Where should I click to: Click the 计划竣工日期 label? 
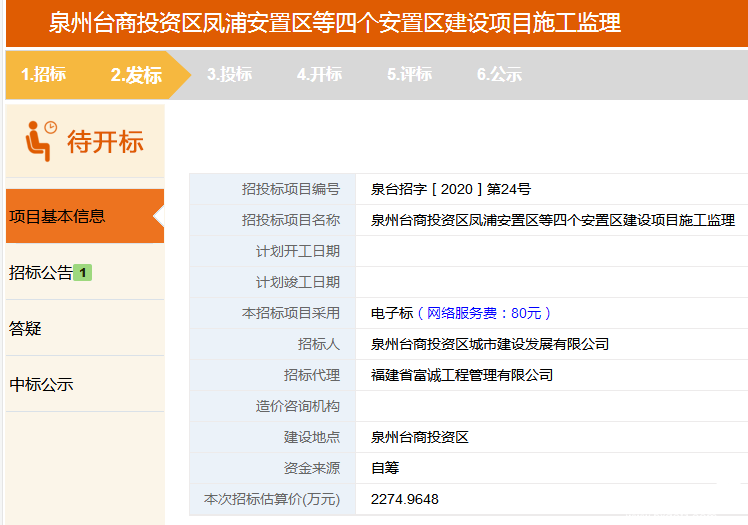click(298, 282)
